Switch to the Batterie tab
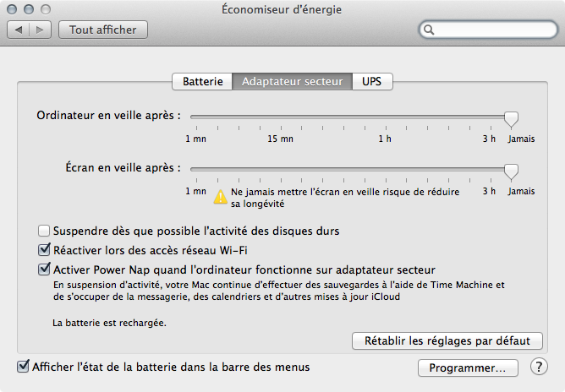 [x=202, y=82]
